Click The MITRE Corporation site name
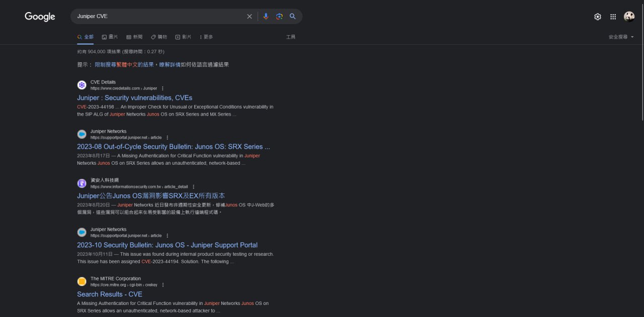 (x=116, y=279)
